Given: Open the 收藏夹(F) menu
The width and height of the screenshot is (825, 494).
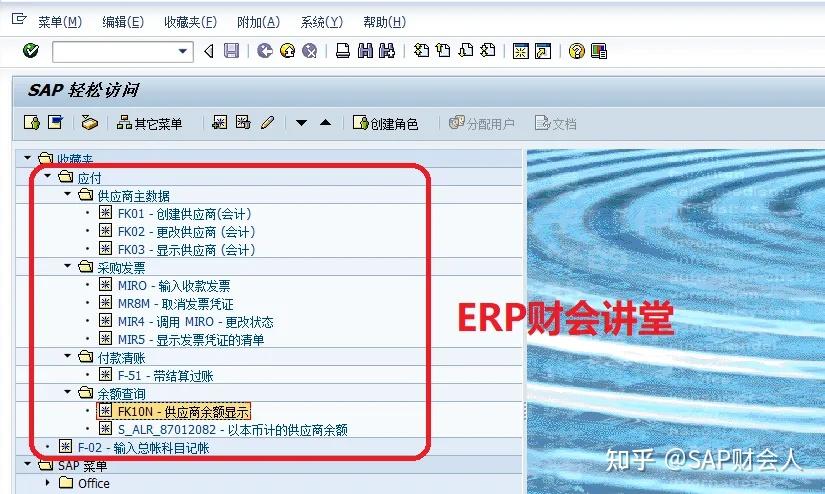Looking at the screenshot, I should pos(190,22).
